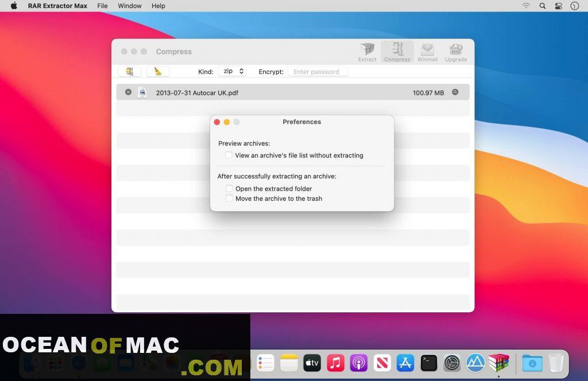Launch Music from the Dock

pyautogui.click(x=335, y=363)
